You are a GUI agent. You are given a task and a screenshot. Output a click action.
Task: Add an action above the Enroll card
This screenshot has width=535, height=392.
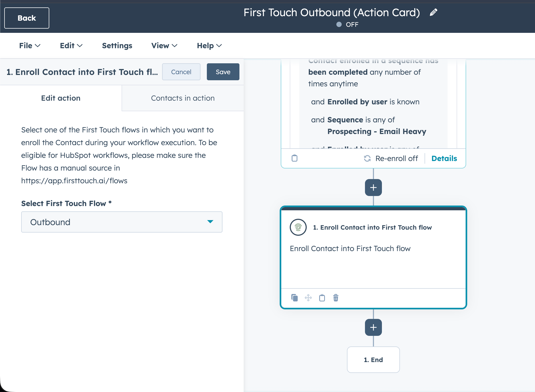click(373, 188)
